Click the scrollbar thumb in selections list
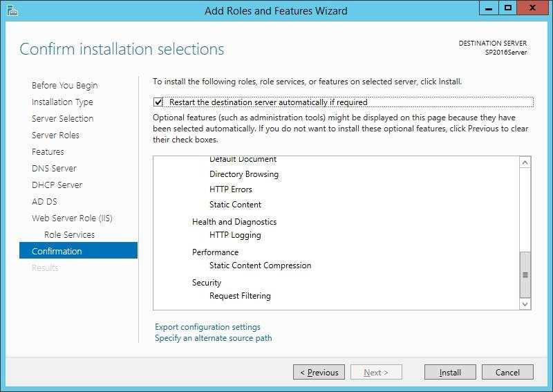Viewport: 553px width, 392px height. click(525, 275)
